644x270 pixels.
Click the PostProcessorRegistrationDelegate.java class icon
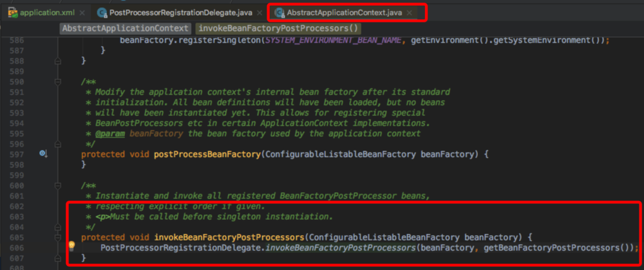[x=102, y=13]
